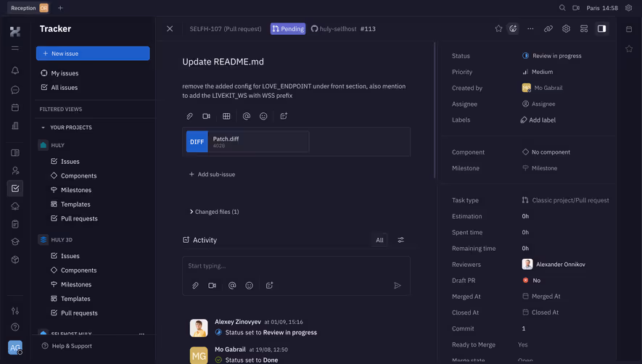Open the more actions ellipsis menu
Image resolution: width=642 pixels, height=364 pixels.
[x=530, y=29]
